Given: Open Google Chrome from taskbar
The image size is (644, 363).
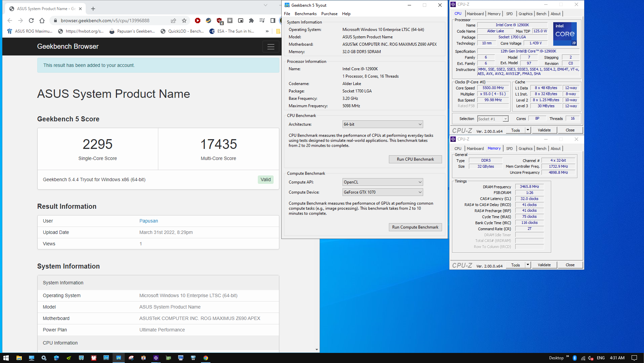Looking at the screenshot, I should click(x=206, y=358).
